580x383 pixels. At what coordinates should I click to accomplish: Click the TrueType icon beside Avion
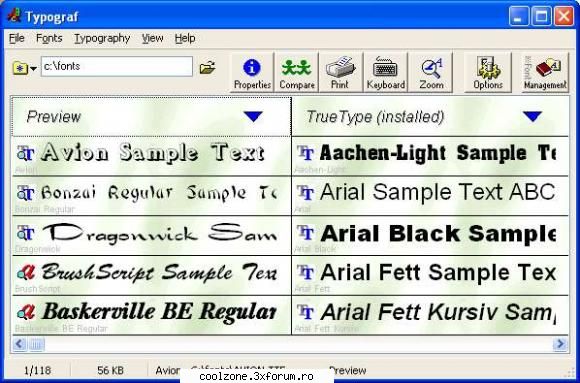(x=26, y=153)
